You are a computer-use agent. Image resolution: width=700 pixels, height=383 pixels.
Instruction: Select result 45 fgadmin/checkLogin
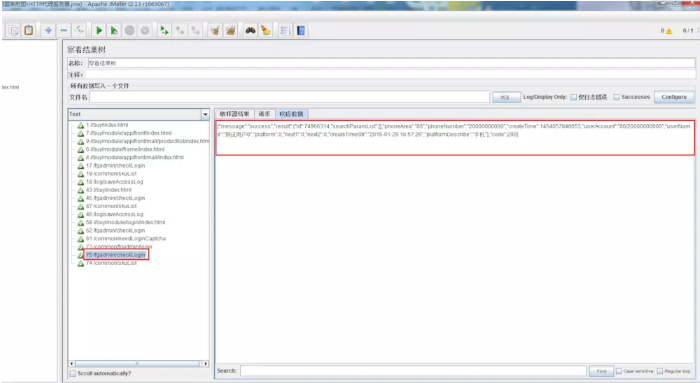click(115, 198)
